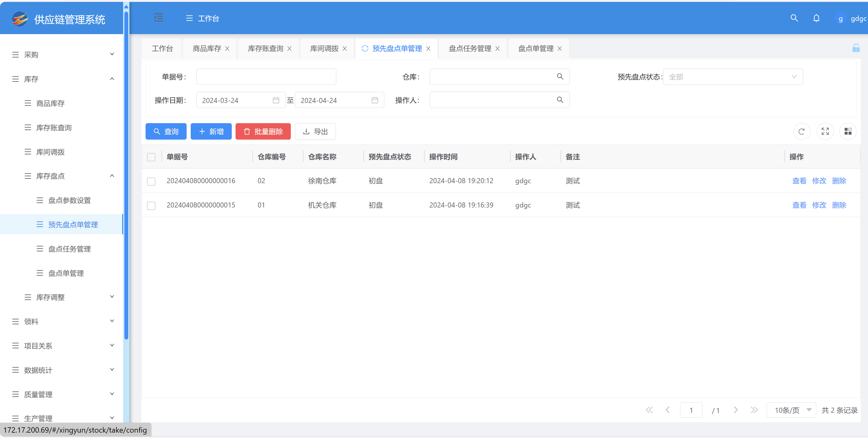Click the lock icon beside the tabs
Screen dimensions: 868x438
(856, 48)
